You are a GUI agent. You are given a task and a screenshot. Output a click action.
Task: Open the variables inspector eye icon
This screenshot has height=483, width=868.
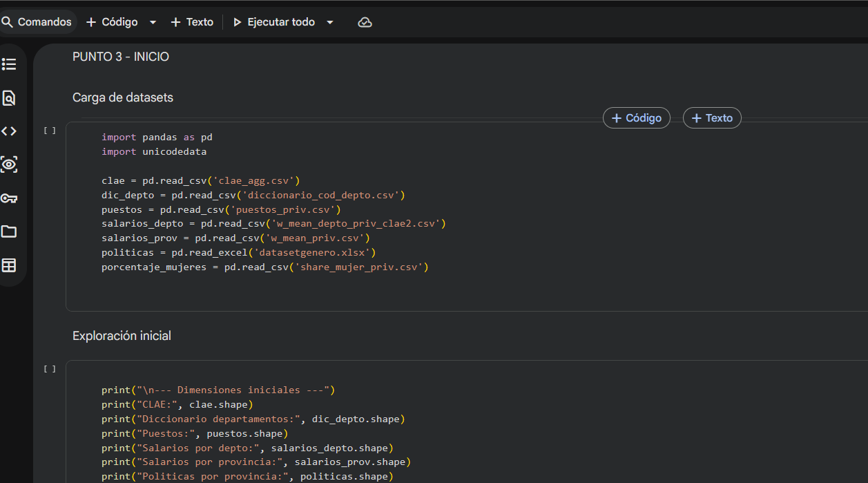9,164
